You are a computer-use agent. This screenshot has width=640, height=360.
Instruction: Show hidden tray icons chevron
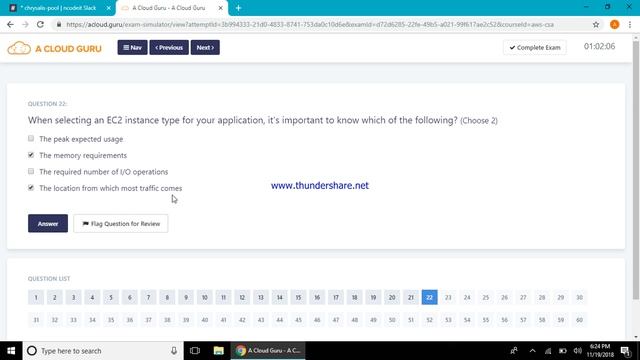pos(532,351)
